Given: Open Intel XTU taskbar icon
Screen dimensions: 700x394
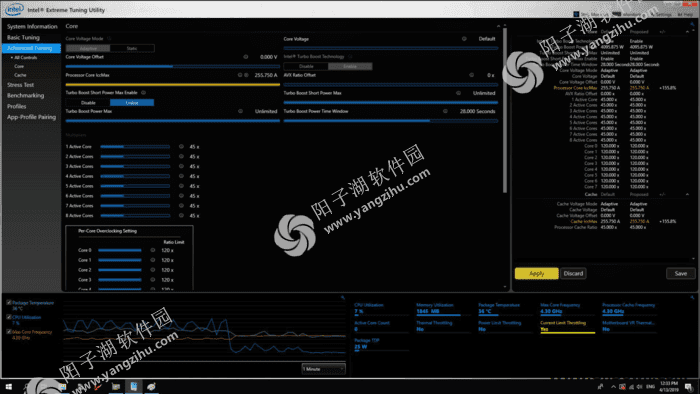Looking at the screenshot, I should click(x=133, y=387).
